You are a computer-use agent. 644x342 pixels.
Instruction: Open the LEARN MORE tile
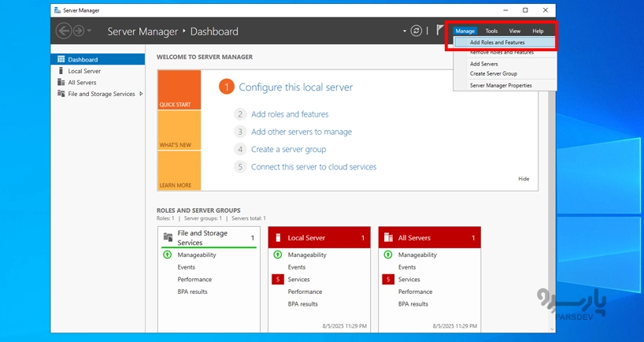(x=179, y=170)
